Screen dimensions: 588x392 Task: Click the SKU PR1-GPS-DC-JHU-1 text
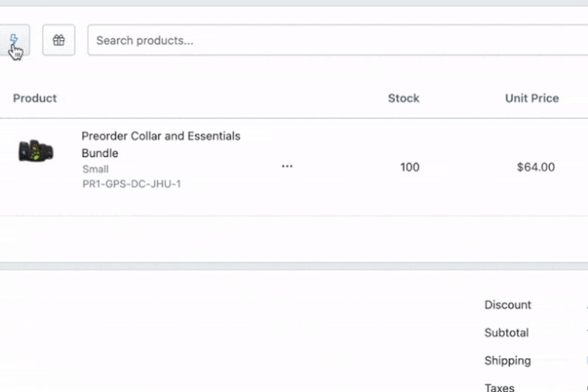coord(132,184)
